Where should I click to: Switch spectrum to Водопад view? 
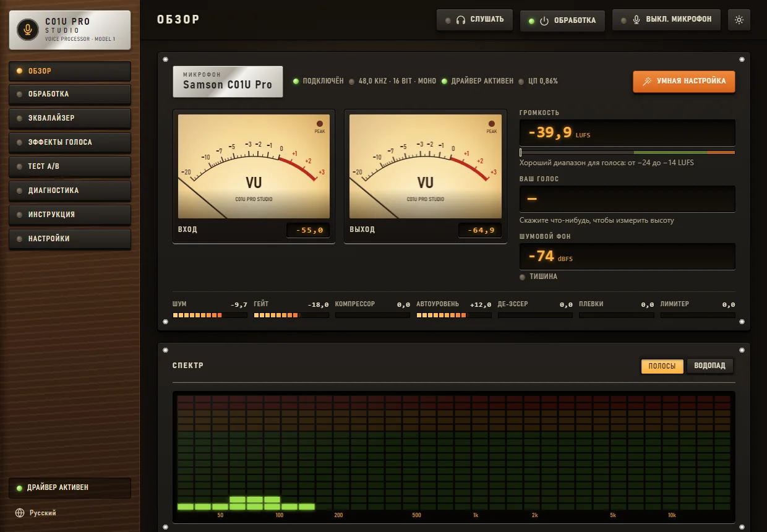pyautogui.click(x=710, y=366)
